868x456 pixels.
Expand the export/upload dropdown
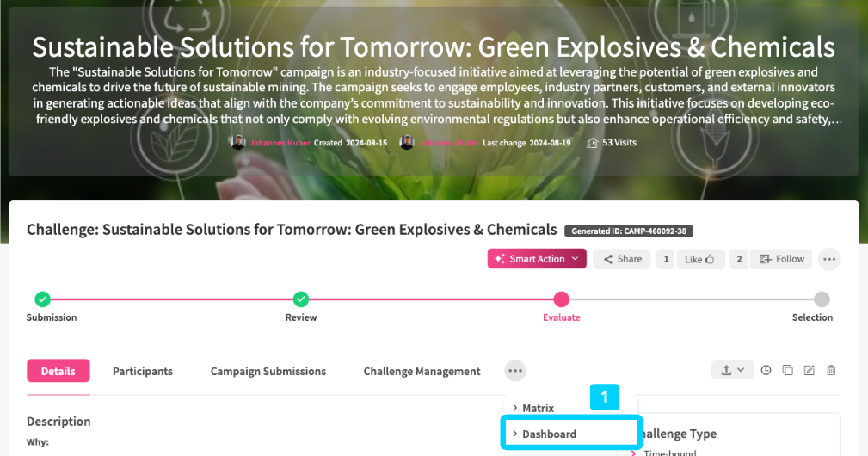point(732,371)
